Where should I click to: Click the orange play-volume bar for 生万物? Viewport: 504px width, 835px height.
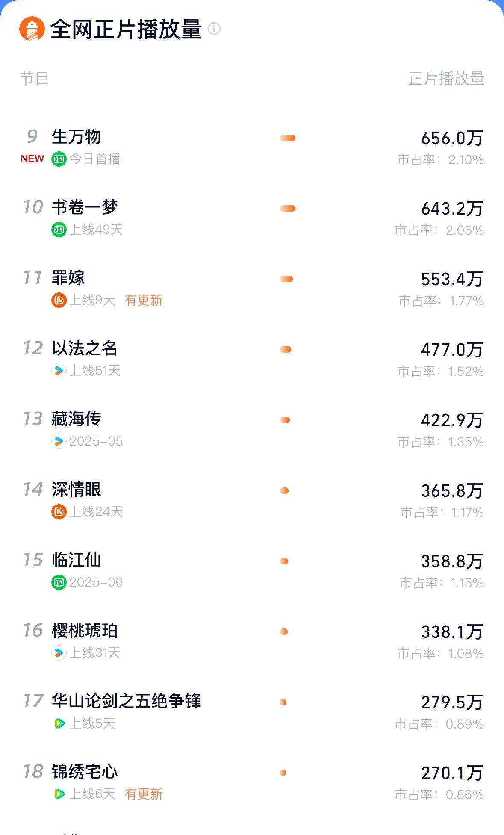[288, 138]
